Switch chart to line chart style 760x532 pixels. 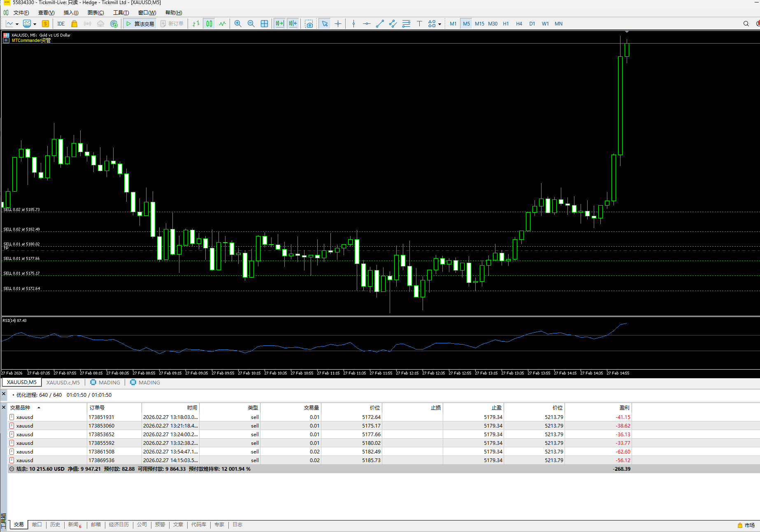222,24
